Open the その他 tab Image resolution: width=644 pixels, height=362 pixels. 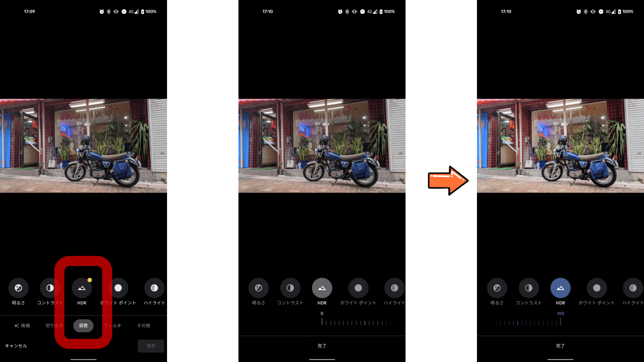coord(143,326)
